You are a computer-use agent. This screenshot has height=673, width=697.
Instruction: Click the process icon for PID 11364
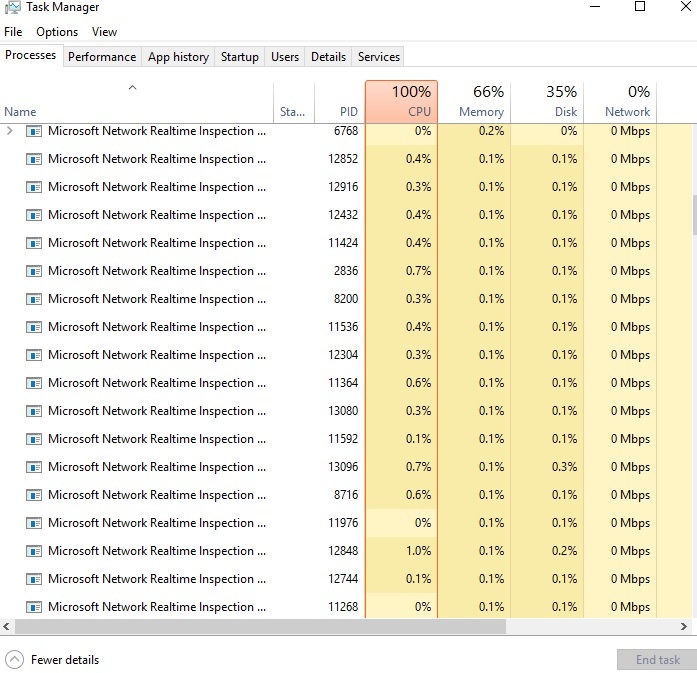34,383
